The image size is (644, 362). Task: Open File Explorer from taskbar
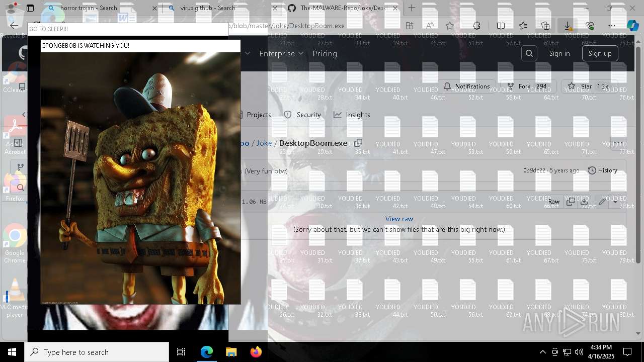tap(231, 352)
